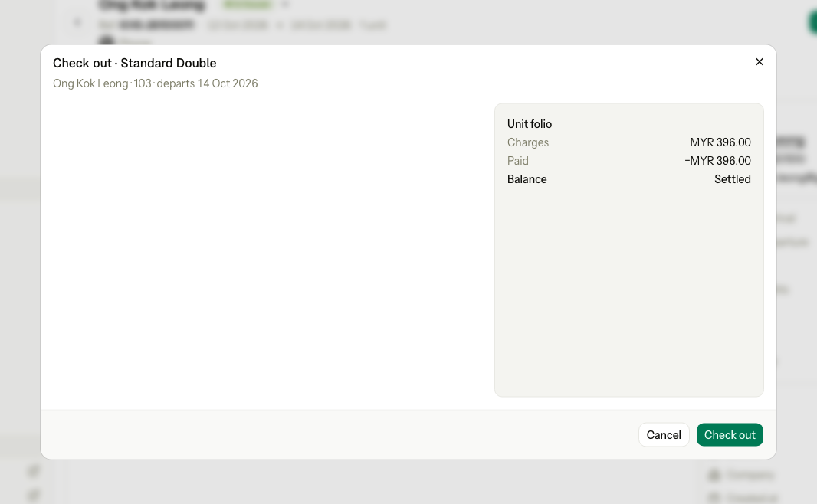Image resolution: width=817 pixels, height=504 pixels.
Task: Click the Balance label in folio
Action: point(527,179)
